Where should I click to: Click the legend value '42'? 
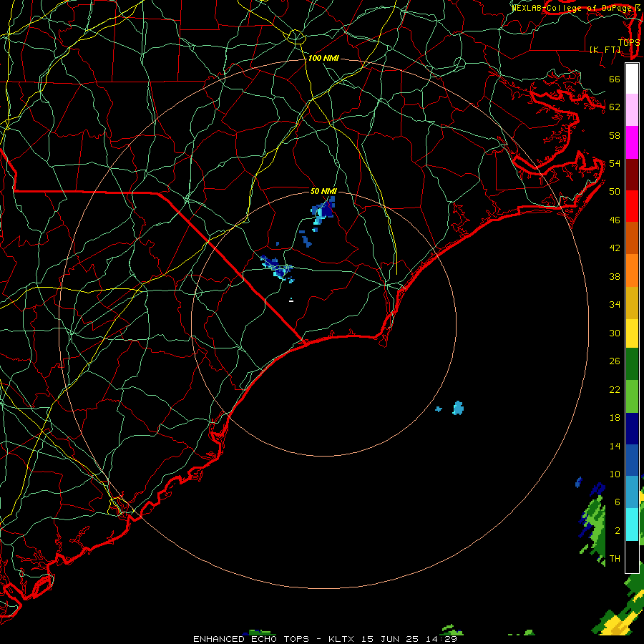click(615, 248)
